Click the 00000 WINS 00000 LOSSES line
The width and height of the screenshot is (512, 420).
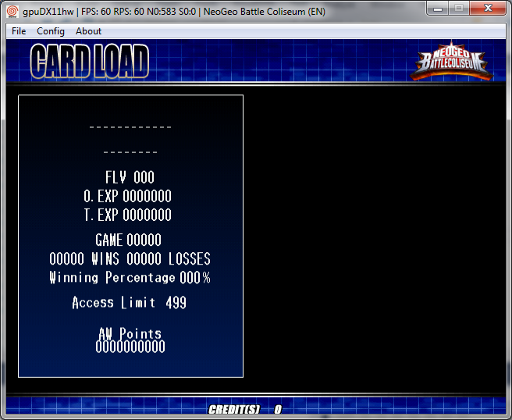[x=130, y=258]
